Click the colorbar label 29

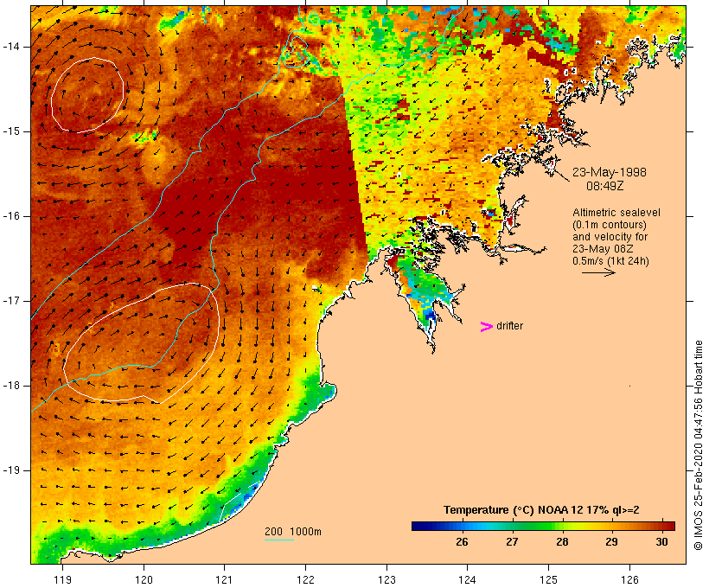pyautogui.click(x=612, y=541)
